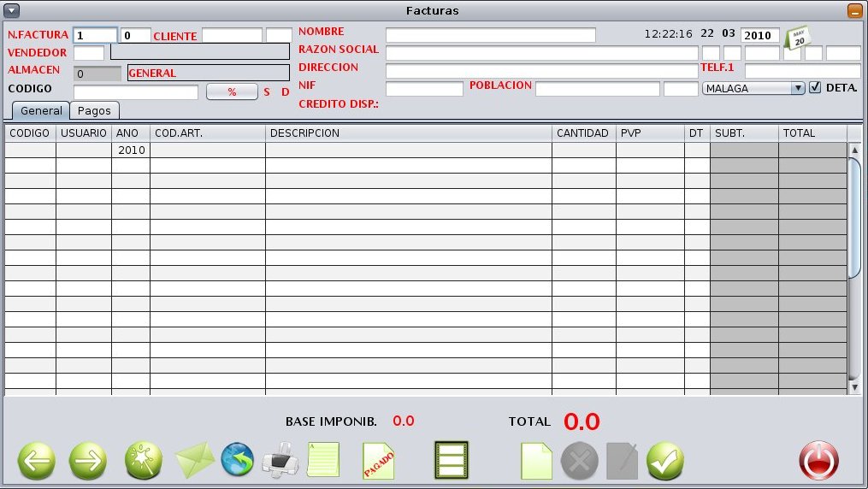Click the S label next to percent
868x489 pixels.
[267, 91]
